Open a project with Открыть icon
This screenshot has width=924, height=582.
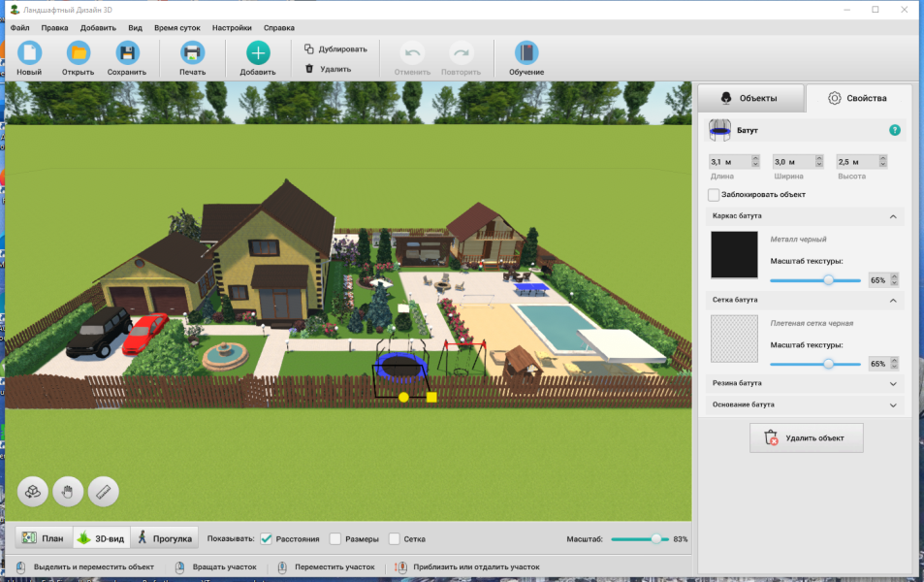(x=78, y=53)
